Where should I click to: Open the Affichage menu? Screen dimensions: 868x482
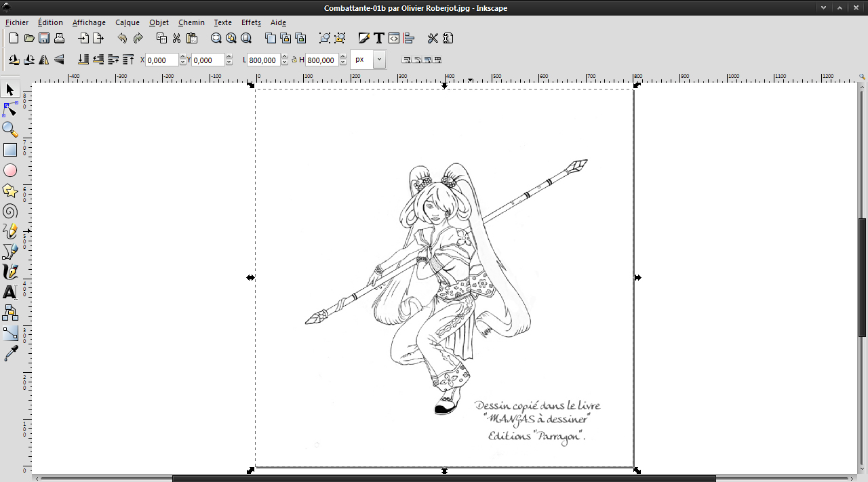89,22
